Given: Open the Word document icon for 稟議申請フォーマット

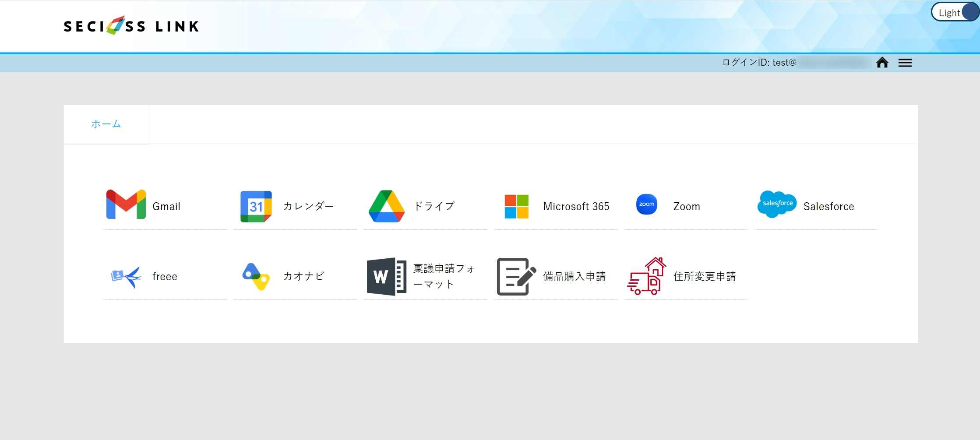Looking at the screenshot, I should [x=386, y=276].
